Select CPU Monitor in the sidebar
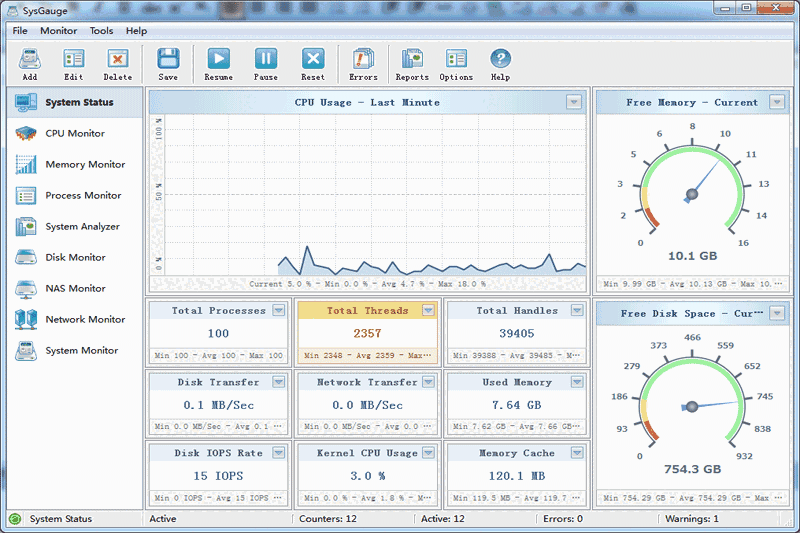The image size is (800, 533). point(74,133)
